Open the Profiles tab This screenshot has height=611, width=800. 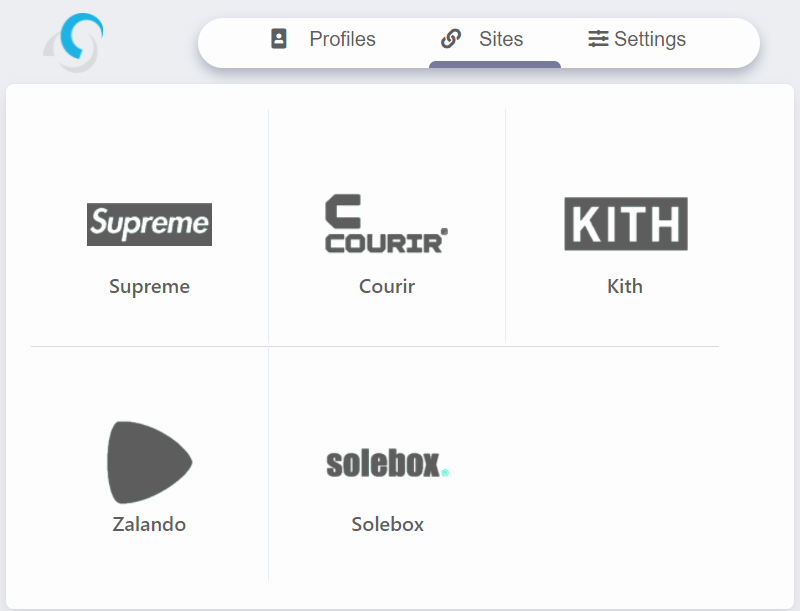(x=342, y=39)
